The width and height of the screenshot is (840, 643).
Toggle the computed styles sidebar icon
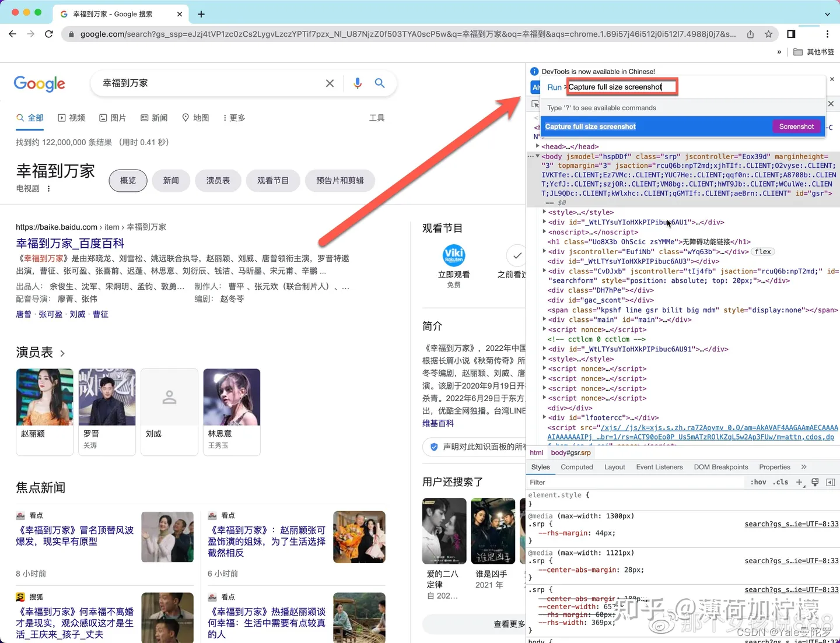(x=831, y=482)
